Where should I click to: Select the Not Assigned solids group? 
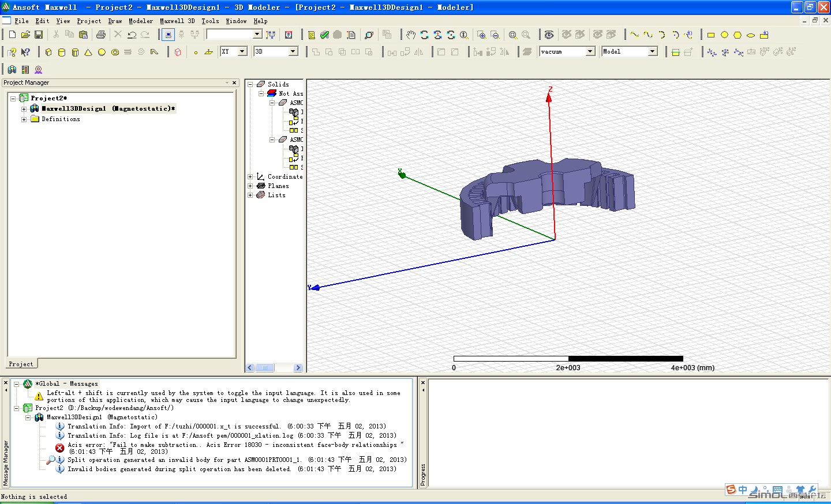[x=291, y=93]
